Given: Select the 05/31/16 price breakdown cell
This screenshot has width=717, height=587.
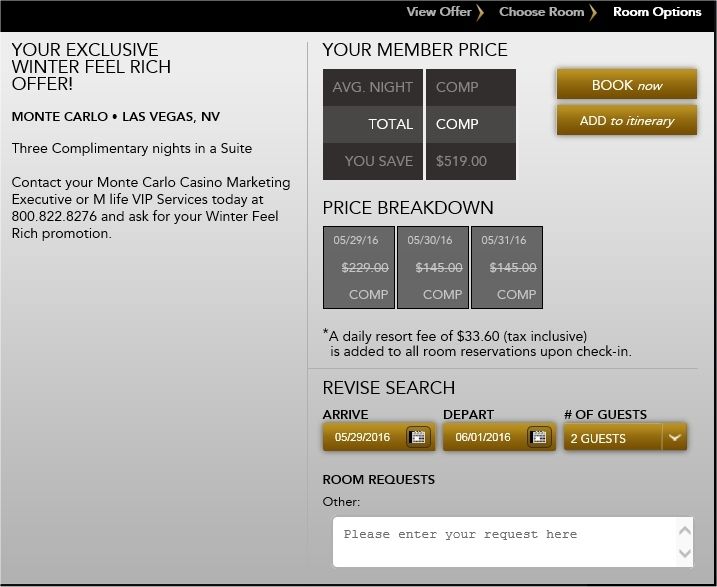Looking at the screenshot, I should [x=507, y=267].
